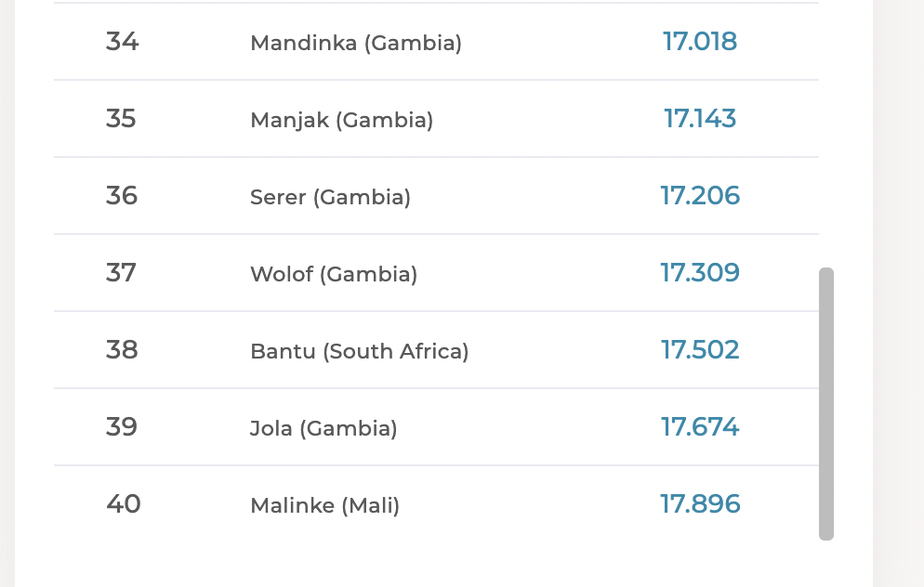Click the Bantu (South Africa) entry
Viewport: 924px width, 587px height.
(360, 351)
